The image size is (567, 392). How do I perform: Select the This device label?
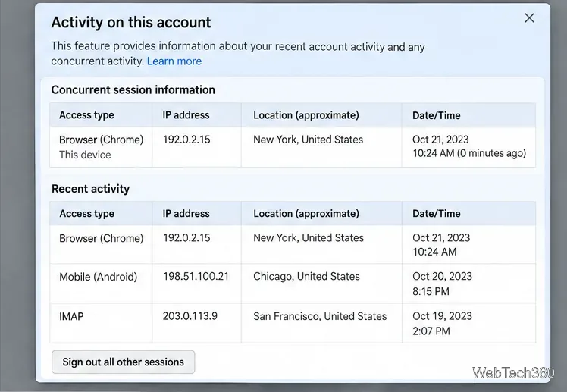(x=85, y=155)
